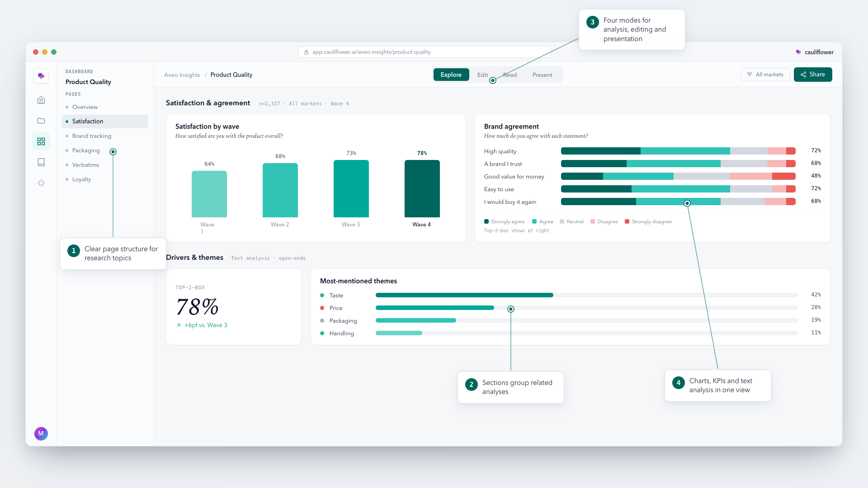Open the user avatar M
This screenshot has height=488, width=868.
pyautogui.click(x=41, y=433)
